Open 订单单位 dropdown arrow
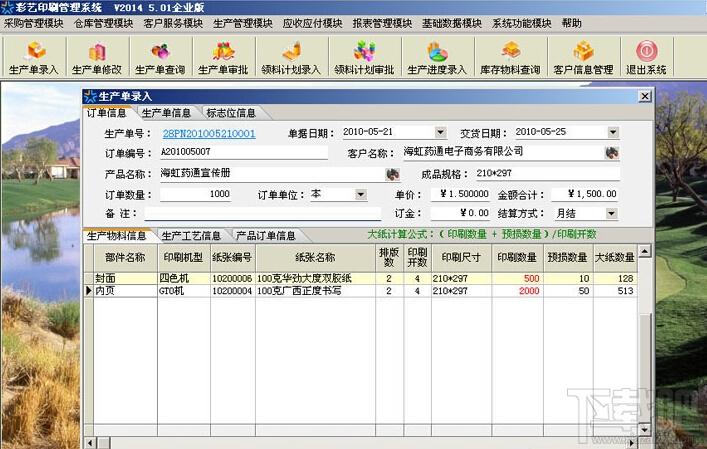Viewport: 707px width, 449px height. (x=360, y=194)
